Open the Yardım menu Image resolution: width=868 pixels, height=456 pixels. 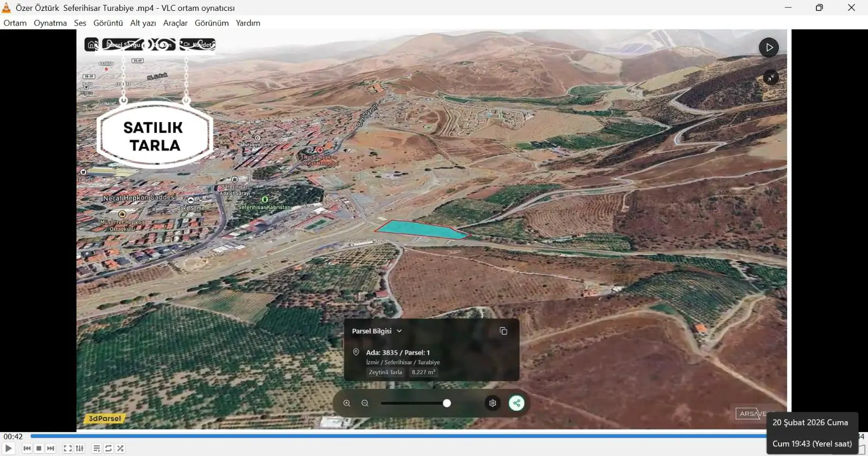coord(248,23)
